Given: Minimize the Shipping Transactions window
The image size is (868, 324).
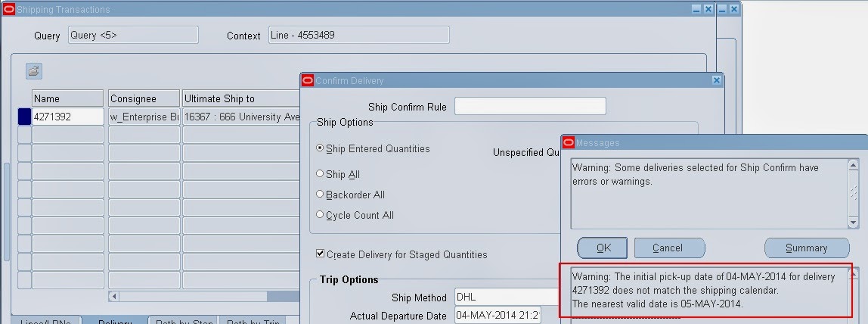Looking at the screenshot, I should click(696, 9).
